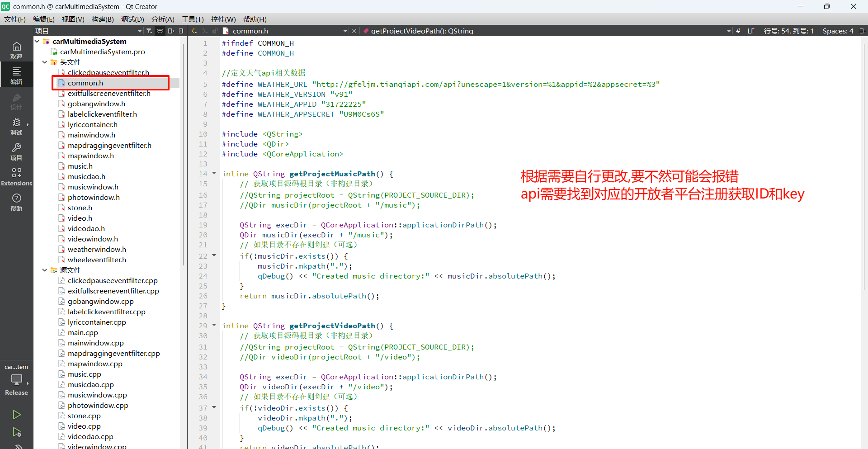Open the 构建(B) menu

click(x=103, y=19)
